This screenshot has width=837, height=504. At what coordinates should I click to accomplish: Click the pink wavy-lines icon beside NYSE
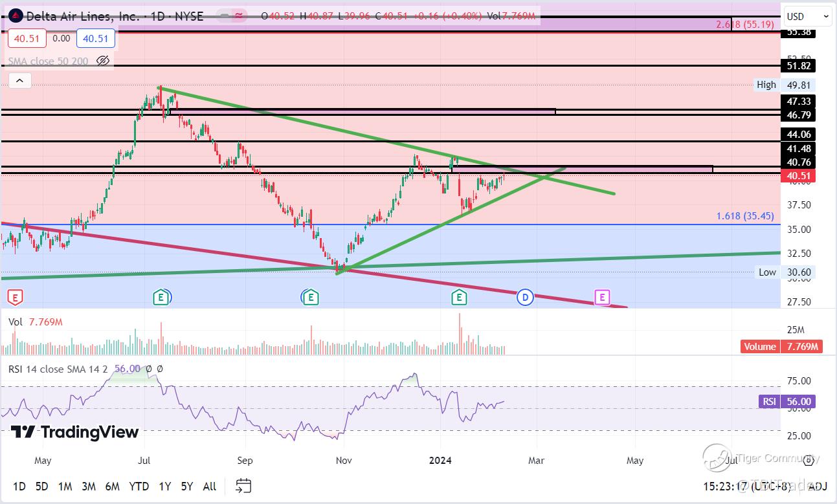click(241, 16)
